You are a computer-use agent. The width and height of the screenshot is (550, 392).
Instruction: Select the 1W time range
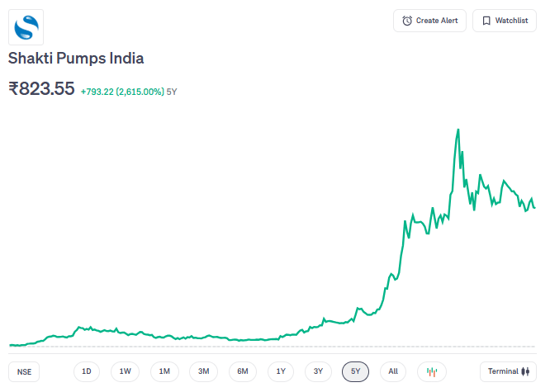(126, 371)
